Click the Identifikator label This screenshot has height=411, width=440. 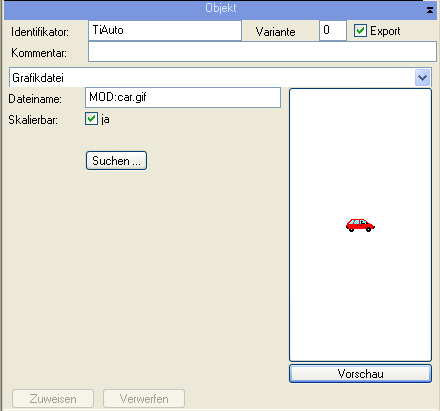click(40, 32)
